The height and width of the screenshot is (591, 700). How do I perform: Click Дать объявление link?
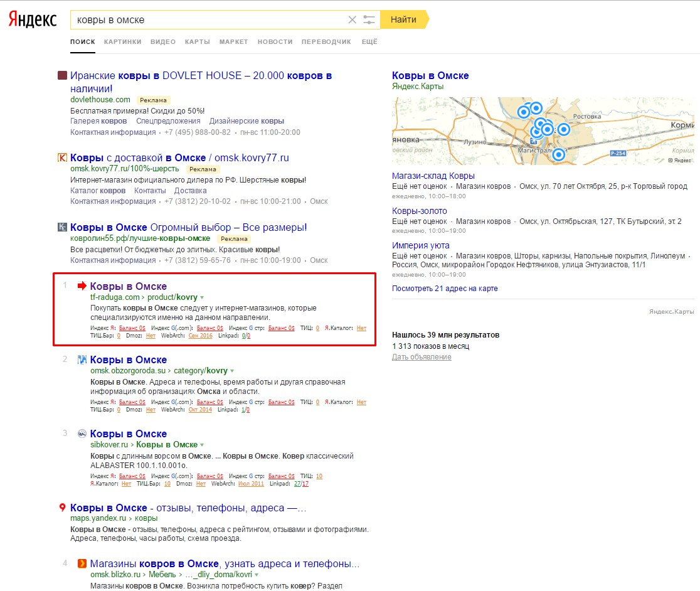(x=422, y=356)
